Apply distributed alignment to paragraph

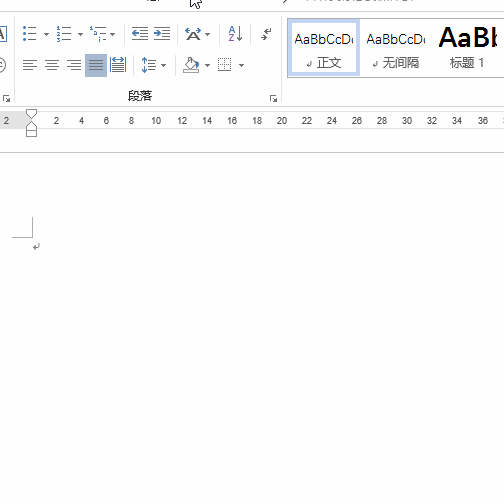pyautogui.click(x=118, y=65)
